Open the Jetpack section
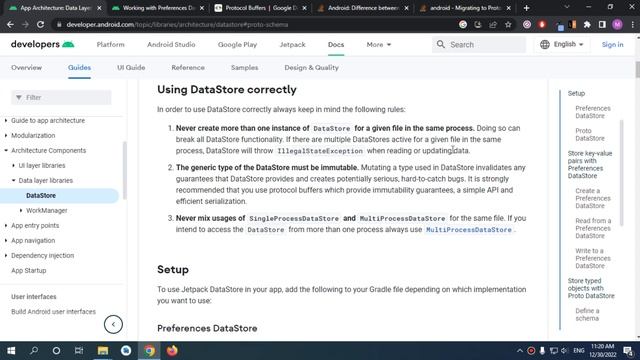This screenshot has height=360, width=640. click(x=292, y=44)
